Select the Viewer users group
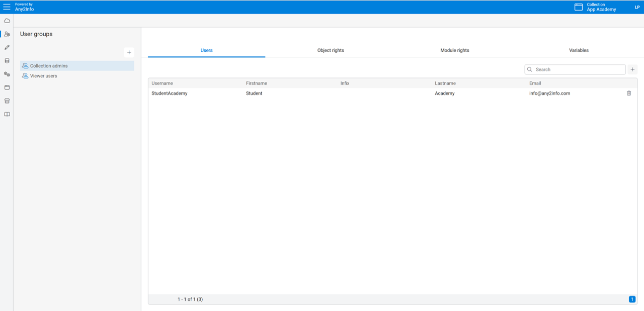Viewport: 644px width, 311px height. click(x=43, y=76)
